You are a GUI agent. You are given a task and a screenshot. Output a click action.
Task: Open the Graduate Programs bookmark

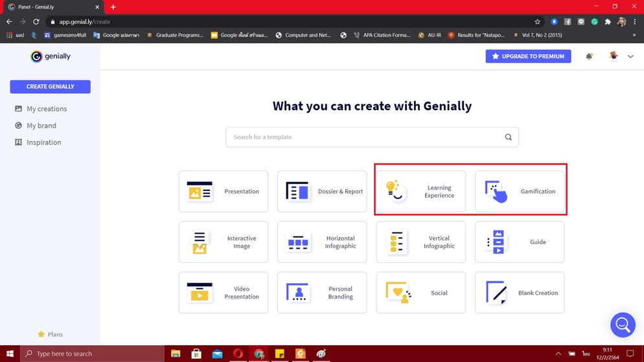click(x=175, y=35)
